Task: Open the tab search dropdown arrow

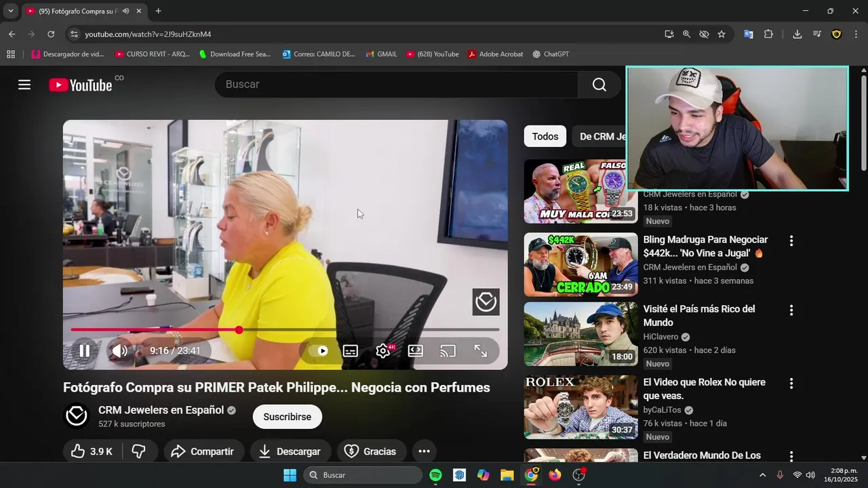Action: 10,11
